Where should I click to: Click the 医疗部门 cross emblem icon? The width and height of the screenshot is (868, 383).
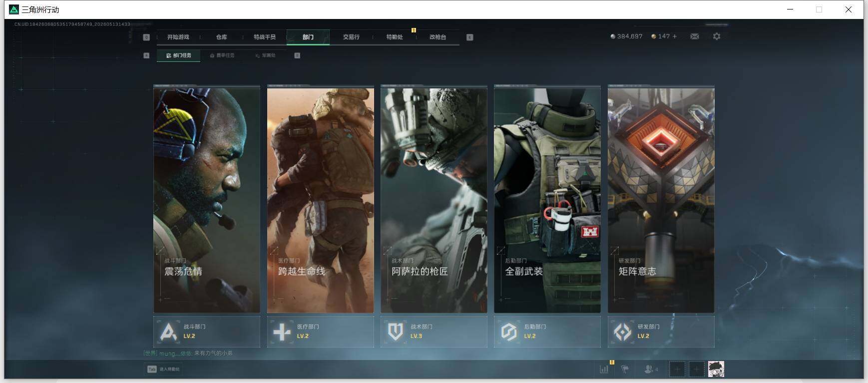(282, 332)
